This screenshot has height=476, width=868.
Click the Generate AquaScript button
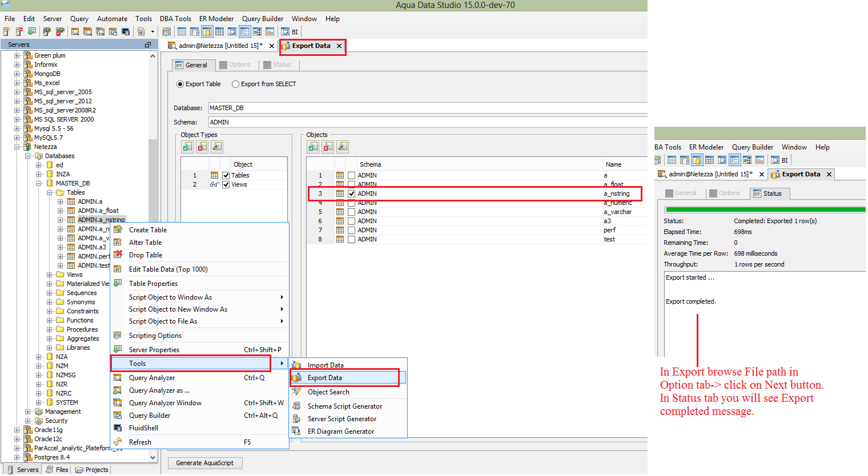click(204, 463)
